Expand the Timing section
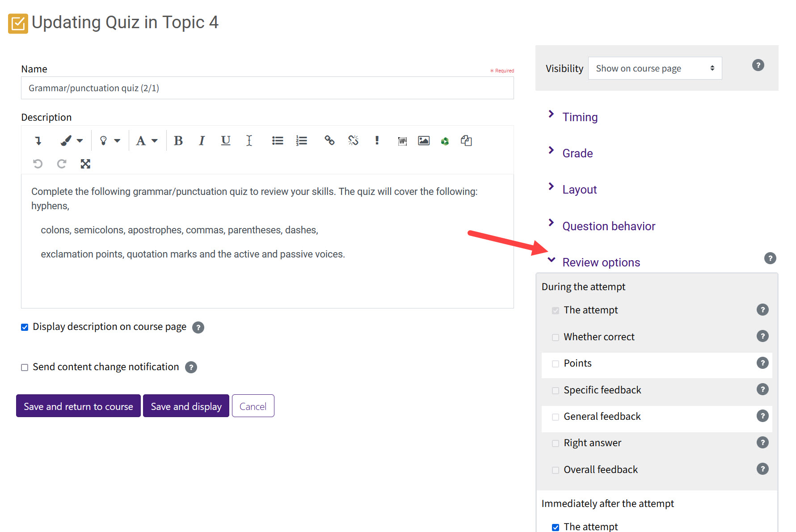Screen dimensions: 796x532 click(x=580, y=117)
